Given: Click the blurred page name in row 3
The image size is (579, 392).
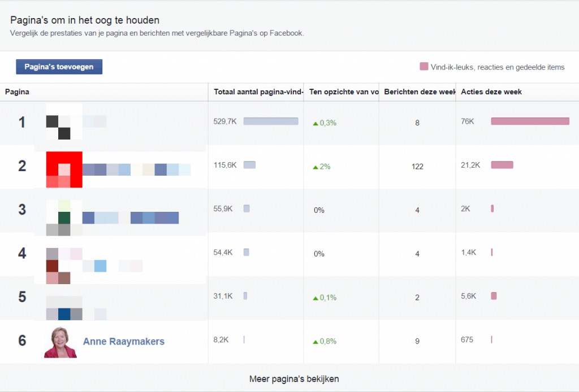Looking at the screenshot, I should tap(130, 217).
